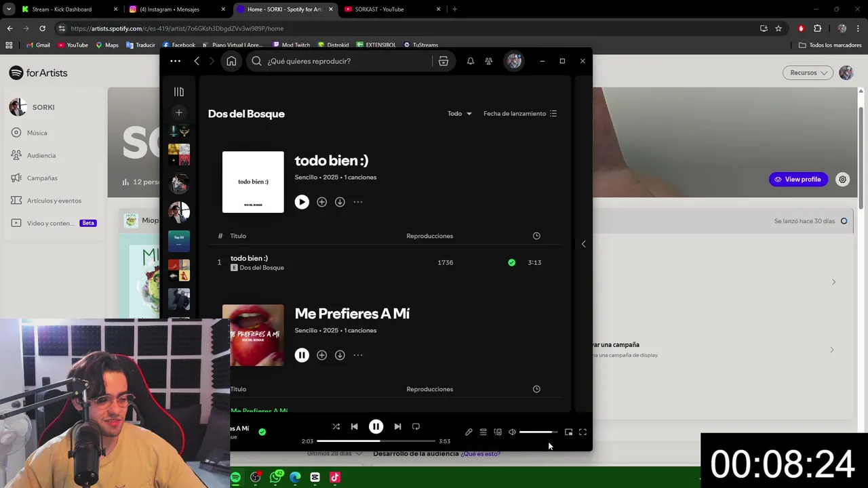Open Spotify app three-dots menu

(175, 61)
